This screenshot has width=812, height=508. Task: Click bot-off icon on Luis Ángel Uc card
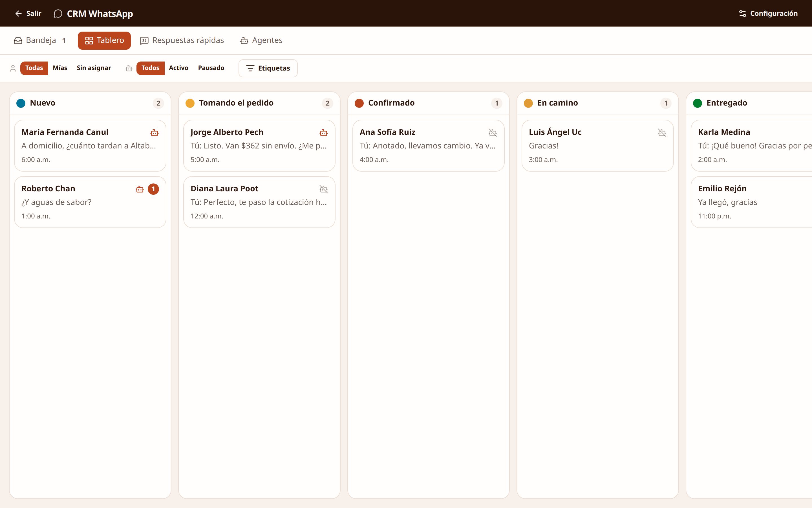click(x=662, y=133)
